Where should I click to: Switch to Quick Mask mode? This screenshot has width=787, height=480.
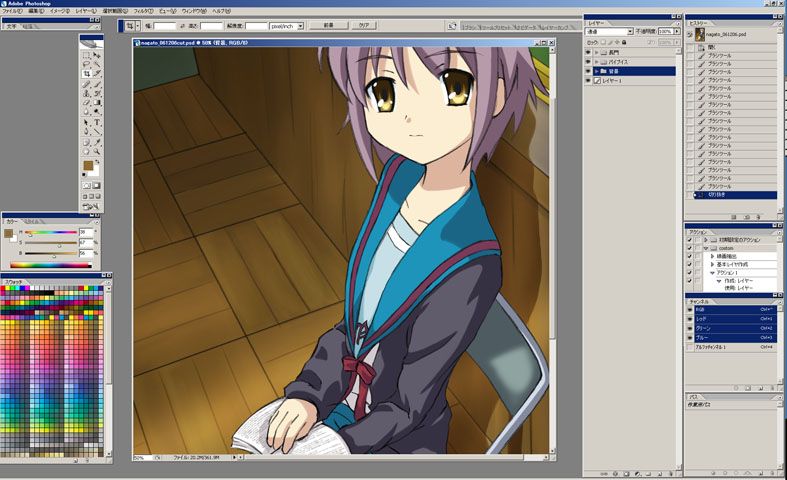(96, 186)
